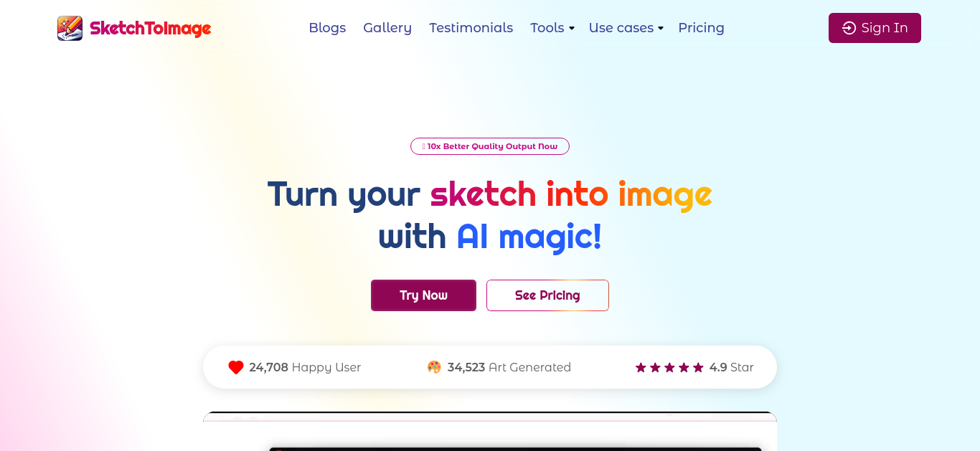The height and width of the screenshot is (451, 980).
Task: Open the Testimonials section
Action: [x=471, y=28]
